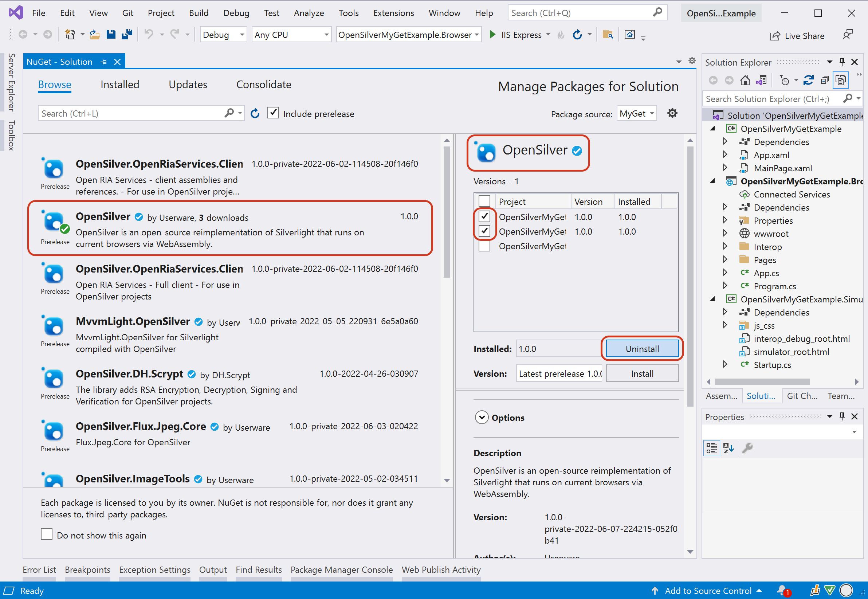Image resolution: width=868 pixels, height=599 pixels.
Task: Expand the Interop folder node
Action: click(725, 246)
